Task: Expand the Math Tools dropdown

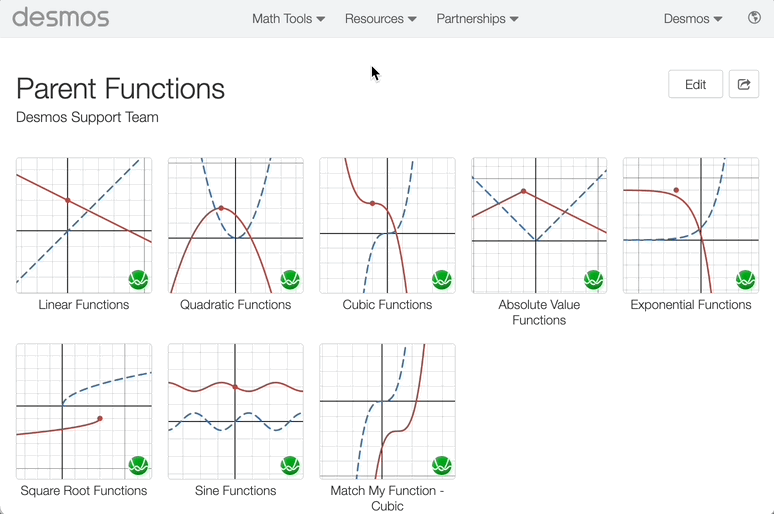Action: coord(288,18)
